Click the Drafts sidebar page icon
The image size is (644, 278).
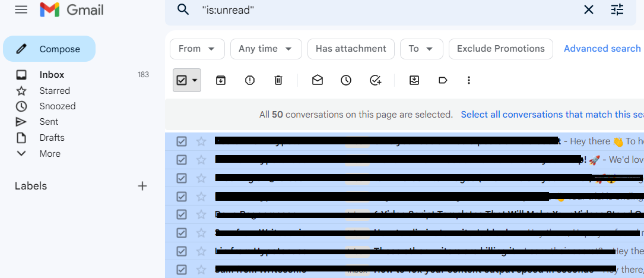tap(21, 137)
